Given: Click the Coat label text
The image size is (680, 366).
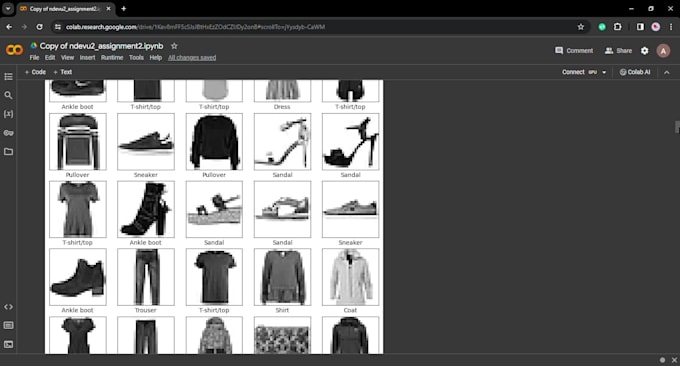Looking at the screenshot, I should [x=350, y=310].
